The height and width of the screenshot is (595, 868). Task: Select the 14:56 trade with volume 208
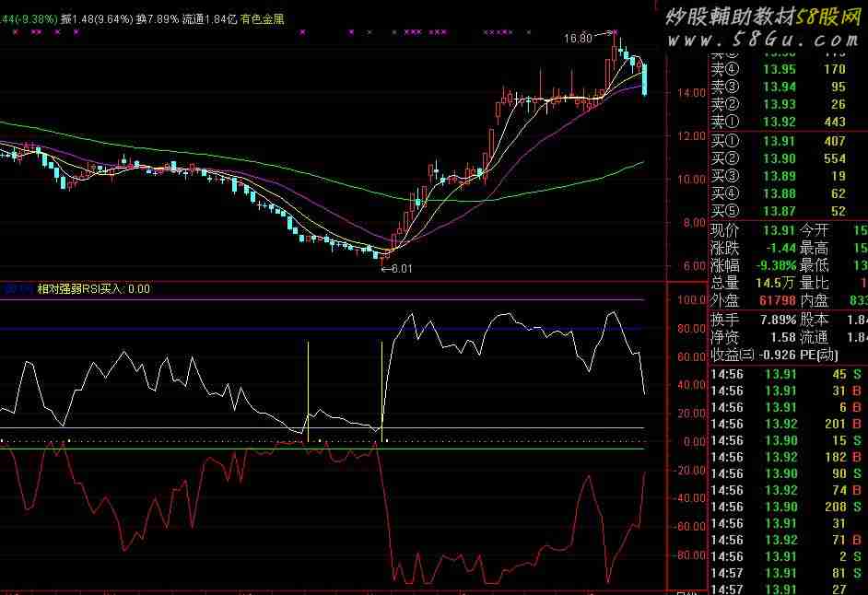tap(788, 507)
